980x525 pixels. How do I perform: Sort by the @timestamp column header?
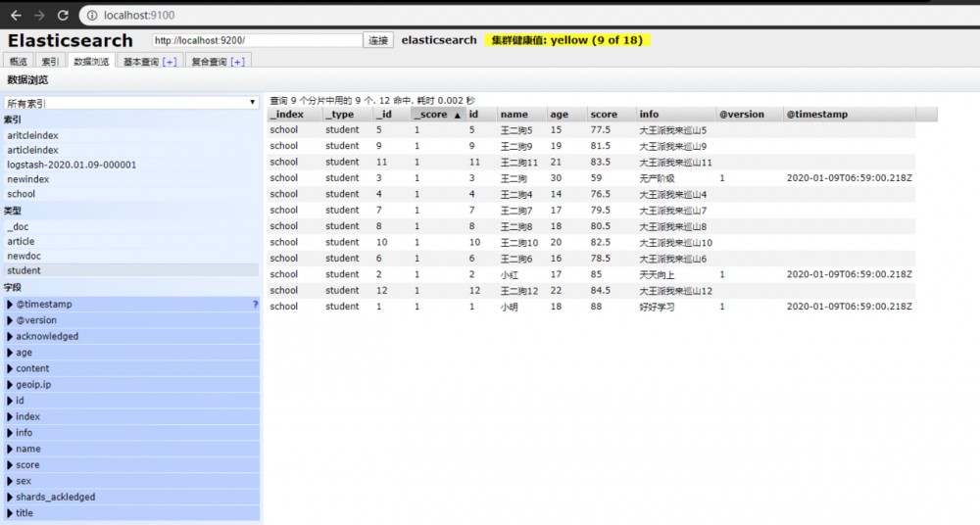point(850,115)
